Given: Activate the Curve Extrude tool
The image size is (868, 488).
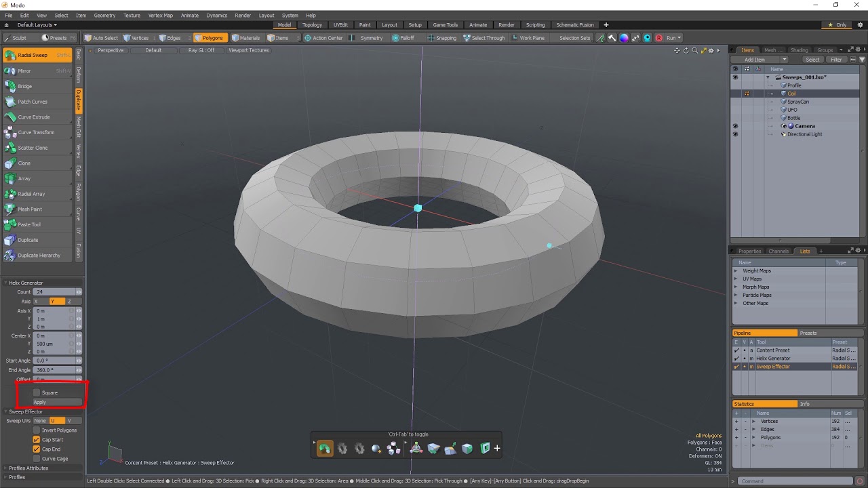Looking at the screenshot, I should [x=37, y=117].
